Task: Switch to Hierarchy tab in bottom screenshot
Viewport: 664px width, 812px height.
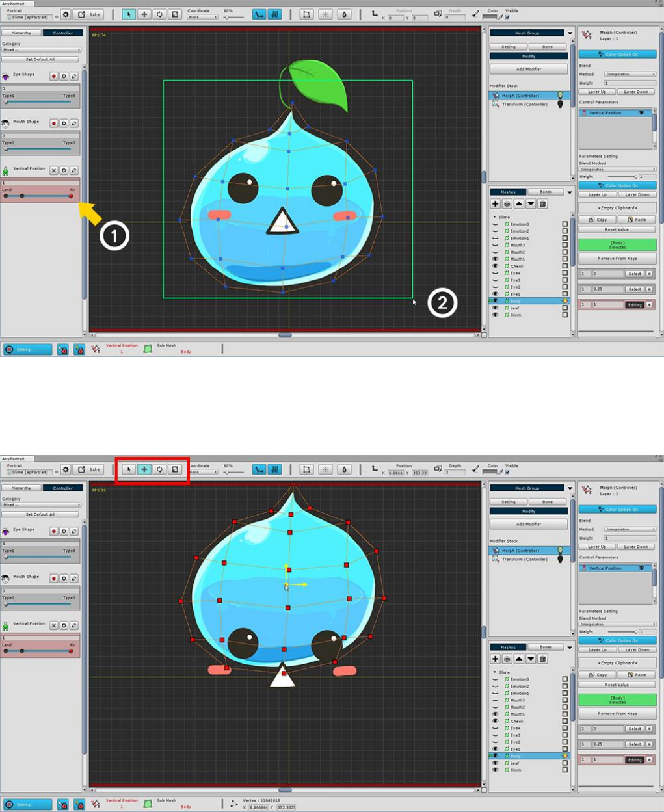Action: 21,488
